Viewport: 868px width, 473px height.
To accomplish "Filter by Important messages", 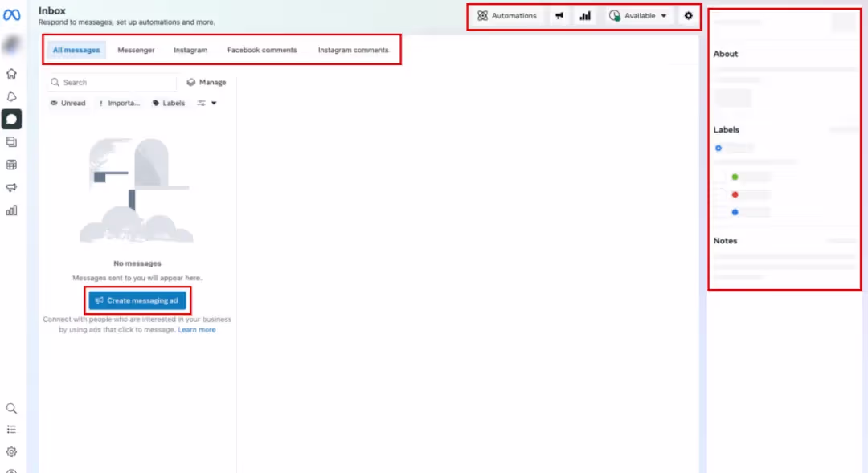I will click(120, 103).
